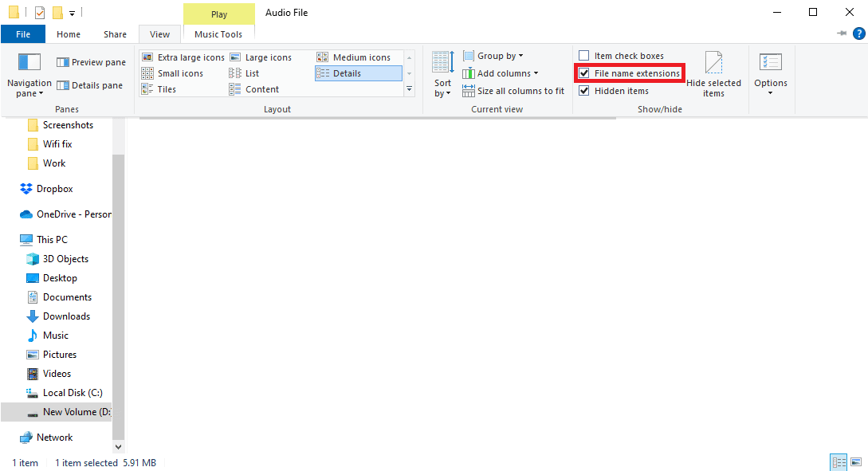This screenshot has width=868, height=471.
Task: Click Hide selected items button
Action: 713,74
